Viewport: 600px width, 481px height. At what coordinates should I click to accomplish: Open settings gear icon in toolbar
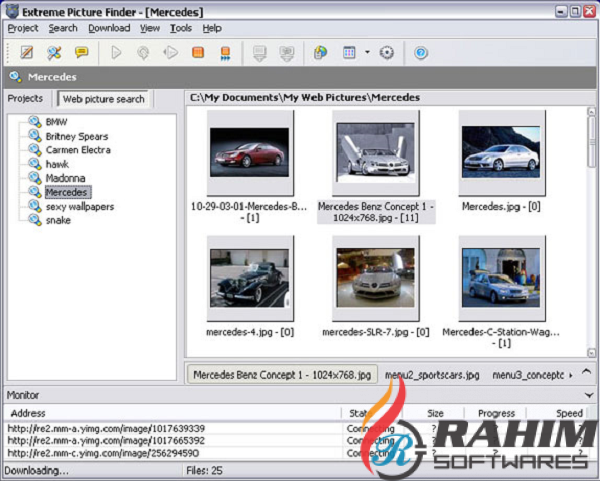(x=386, y=53)
